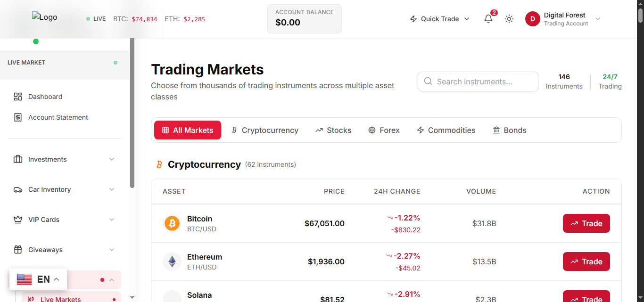Open the notifications bell
Screen dimensions: 644x302
pos(488,19)
